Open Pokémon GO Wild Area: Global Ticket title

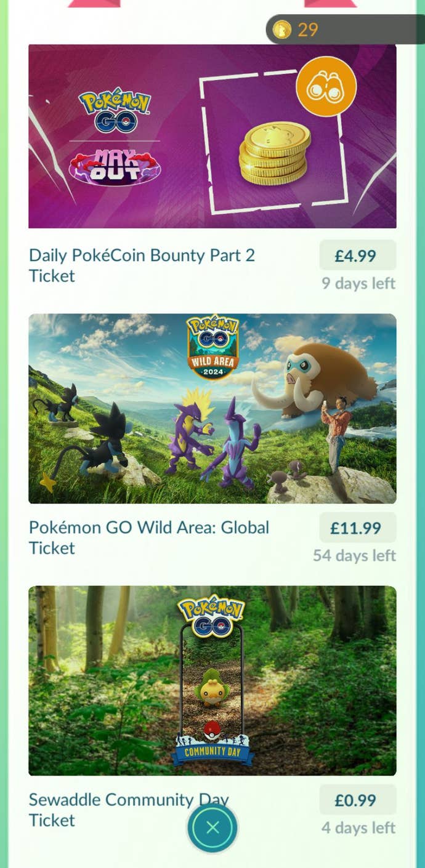pyautogui.click(x=149, y=537)
